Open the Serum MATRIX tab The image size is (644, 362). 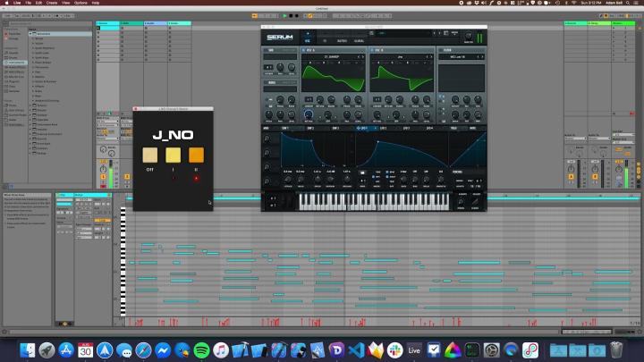tap(342, 41)
